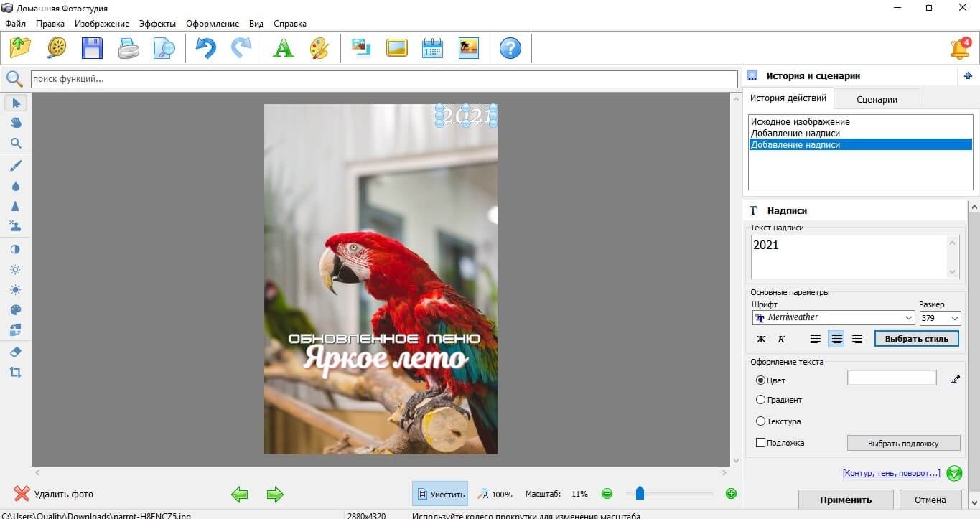Toggle italic К formatting
The height and width of the screenshot is (519, 980).
pyautogui.click(x=782, y=339)
